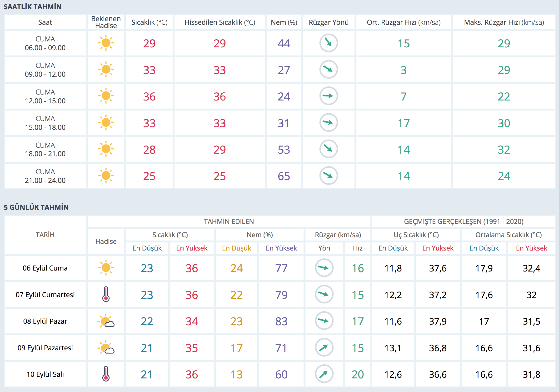This screenshot has width=559, height=392.
Task: Click the Hissedilen Sıcaklık column header
Action: click(220, 22)
